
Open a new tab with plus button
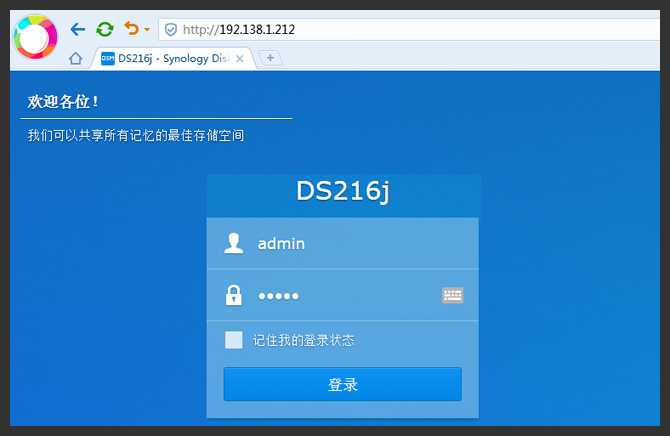pyautogui.click(x=270, y=58)
